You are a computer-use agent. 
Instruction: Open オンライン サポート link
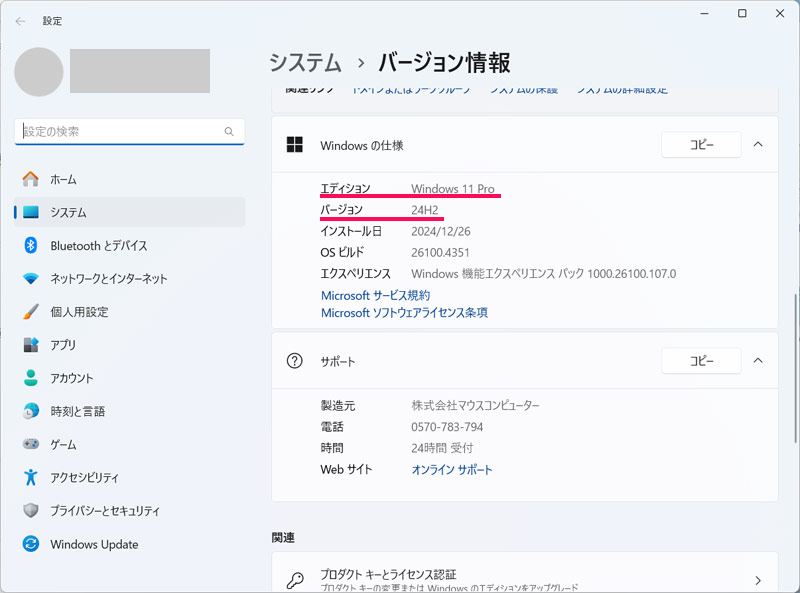(x=452, y=470)
